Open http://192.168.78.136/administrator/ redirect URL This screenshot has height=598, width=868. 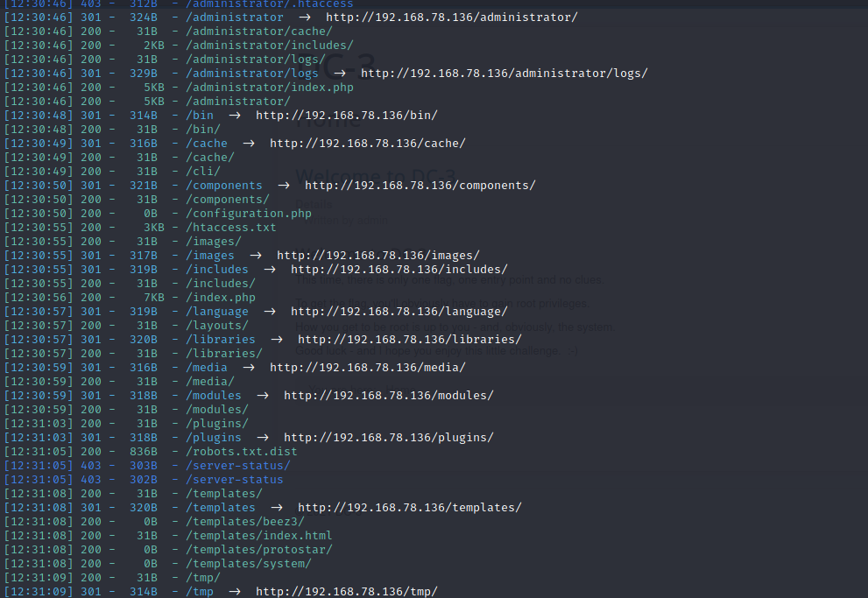452,18
